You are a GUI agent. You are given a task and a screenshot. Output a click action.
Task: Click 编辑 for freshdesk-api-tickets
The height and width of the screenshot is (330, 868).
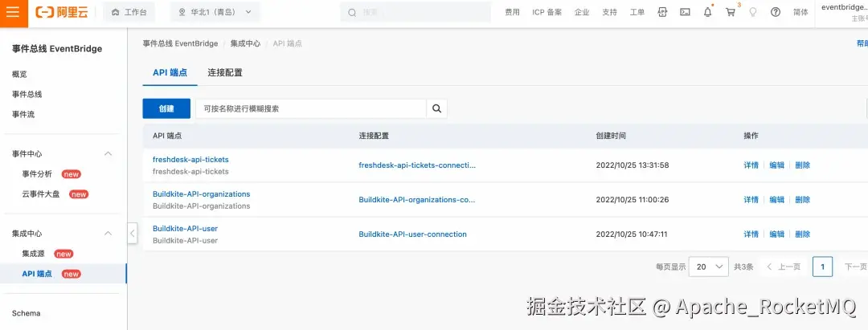(x=777, y=165)
